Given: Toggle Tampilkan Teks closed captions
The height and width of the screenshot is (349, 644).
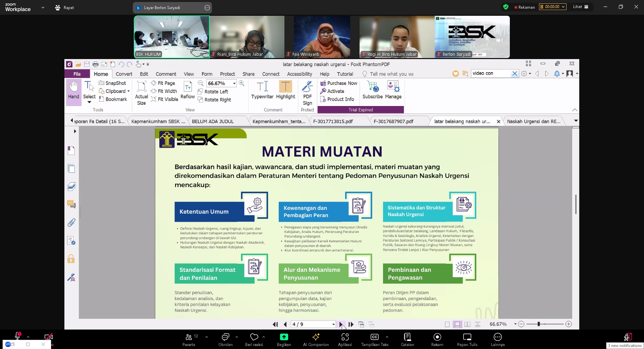Looking at the screenshot, I should click(x=375, y=339).
